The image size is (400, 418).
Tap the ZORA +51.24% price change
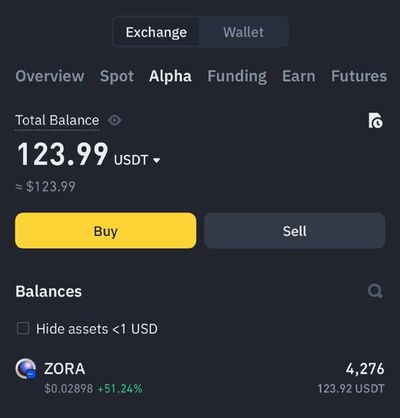click(120, 389)
